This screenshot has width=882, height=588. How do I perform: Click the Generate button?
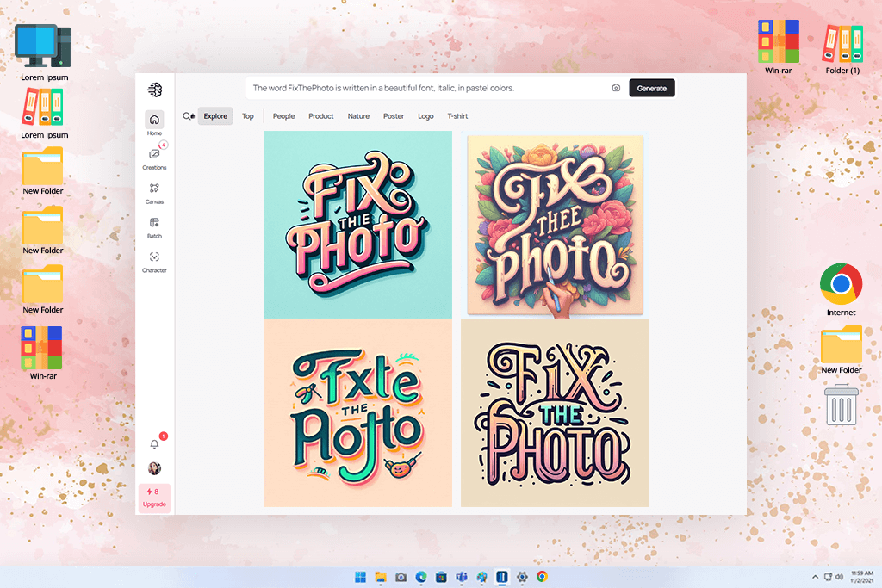[x=652, y=89]
